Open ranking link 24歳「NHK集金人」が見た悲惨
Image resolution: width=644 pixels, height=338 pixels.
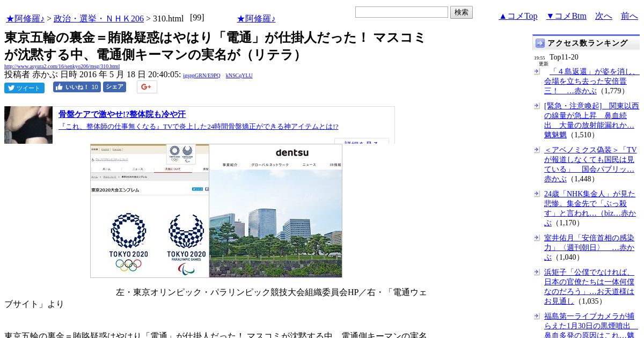coord(591,209)
